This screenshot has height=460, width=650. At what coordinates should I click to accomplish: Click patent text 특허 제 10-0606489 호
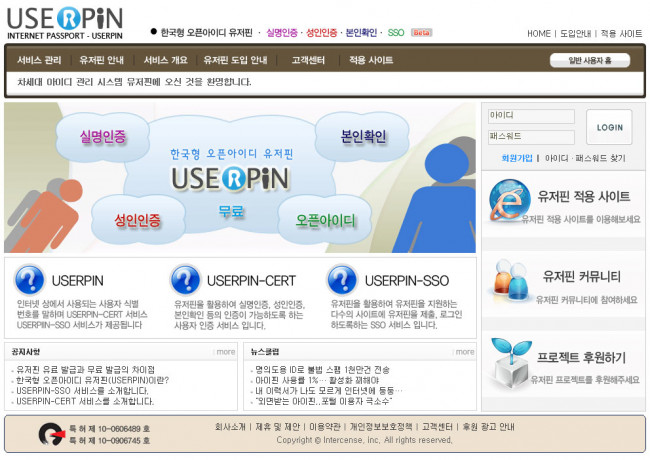[x=109, y=429]
